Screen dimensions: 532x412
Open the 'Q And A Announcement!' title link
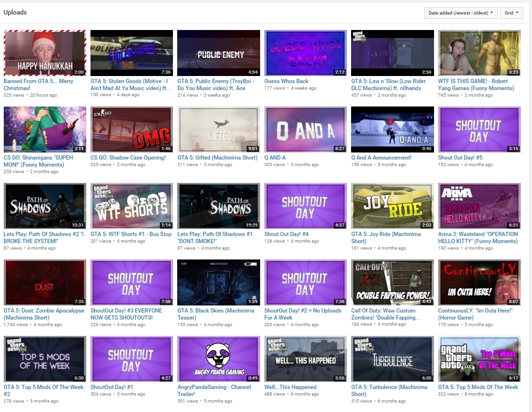point(381,158)
